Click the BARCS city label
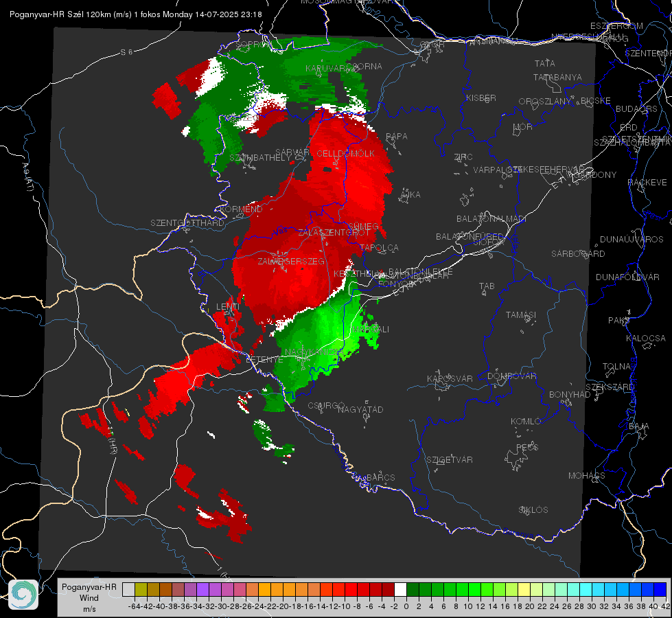Viewport: 672px width, 618px height. [x=380, y=477]
